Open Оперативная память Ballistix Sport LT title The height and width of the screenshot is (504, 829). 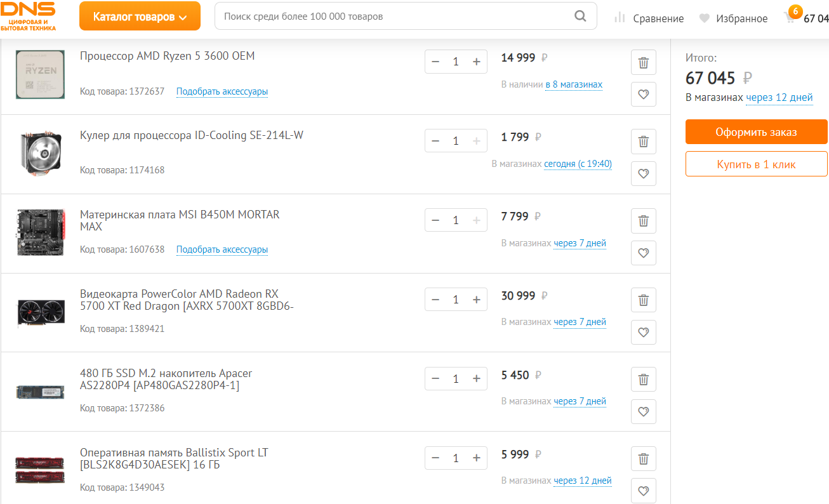(174, 458)
